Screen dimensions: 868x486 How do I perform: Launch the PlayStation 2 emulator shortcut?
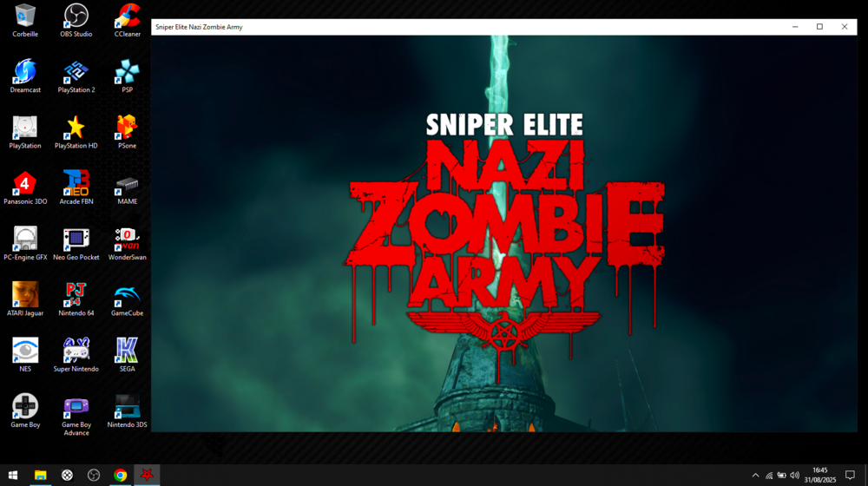tap(76, 72)
